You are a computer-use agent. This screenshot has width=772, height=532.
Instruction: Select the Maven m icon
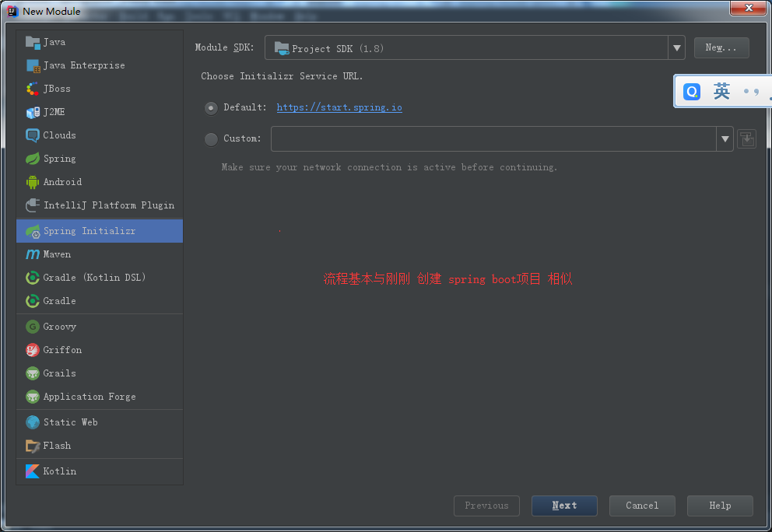pyautogui.click(x=33, y=254)
